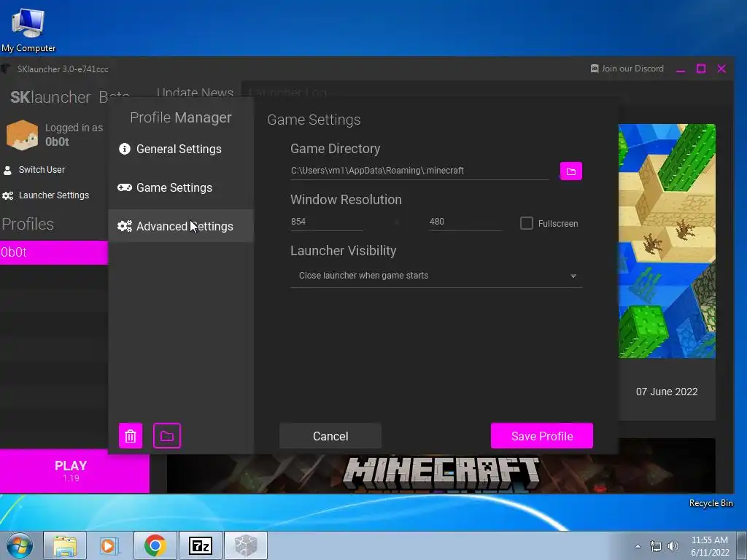
Task: Open Windows Explorer from taskbar
Action: point(65,545)
